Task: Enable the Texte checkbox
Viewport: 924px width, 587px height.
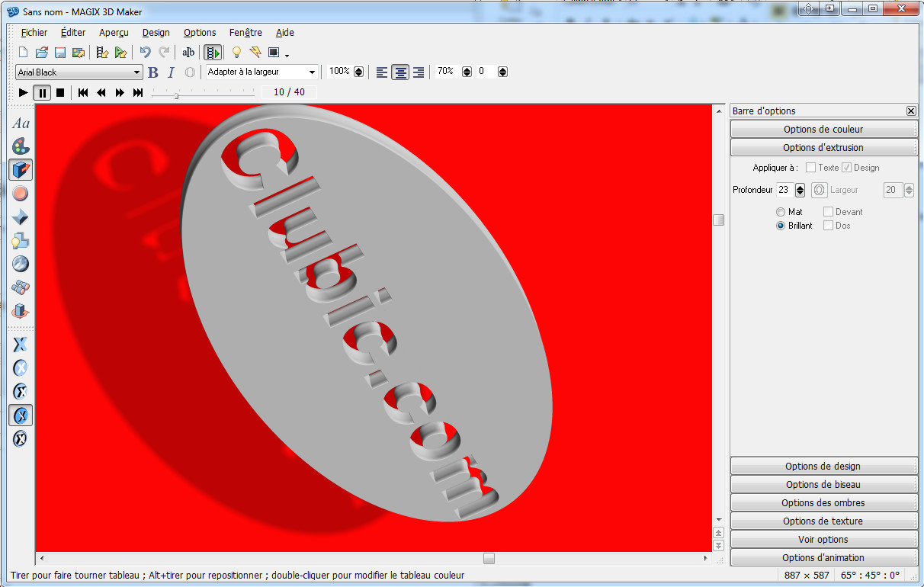Action: 811,168
